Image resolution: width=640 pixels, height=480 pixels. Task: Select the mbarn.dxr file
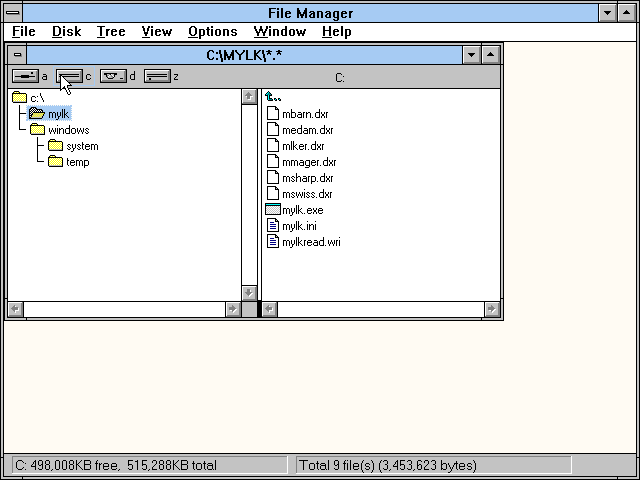305,114
